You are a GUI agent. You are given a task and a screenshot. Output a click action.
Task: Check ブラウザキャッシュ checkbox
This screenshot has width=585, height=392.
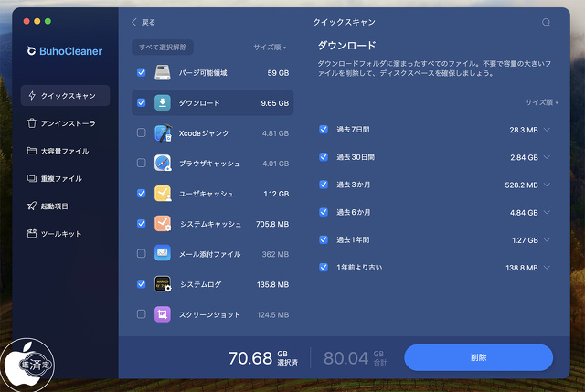141,163
